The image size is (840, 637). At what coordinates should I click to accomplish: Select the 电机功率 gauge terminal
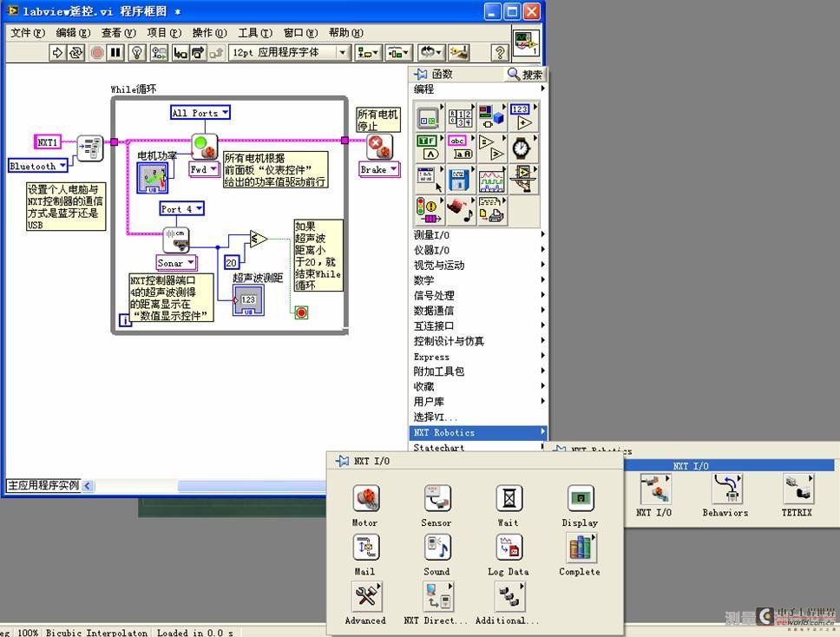(153, 179)
